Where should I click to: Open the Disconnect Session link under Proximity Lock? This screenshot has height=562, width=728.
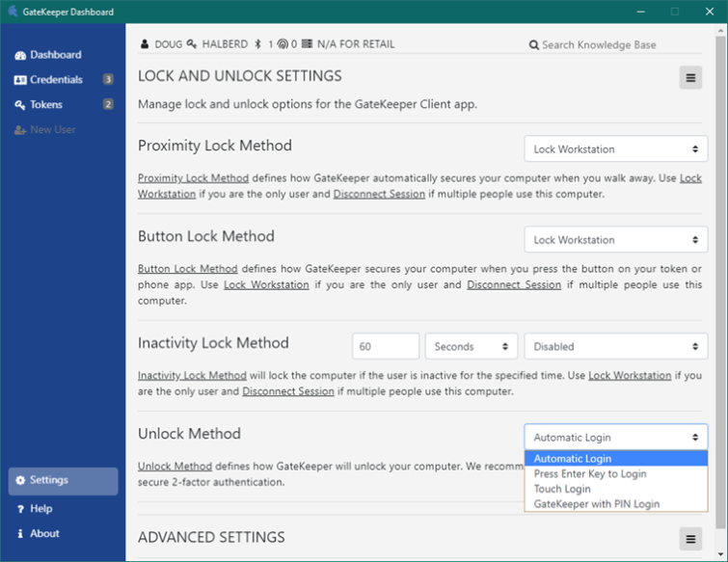pyautogui.click(x=379, y=194)
